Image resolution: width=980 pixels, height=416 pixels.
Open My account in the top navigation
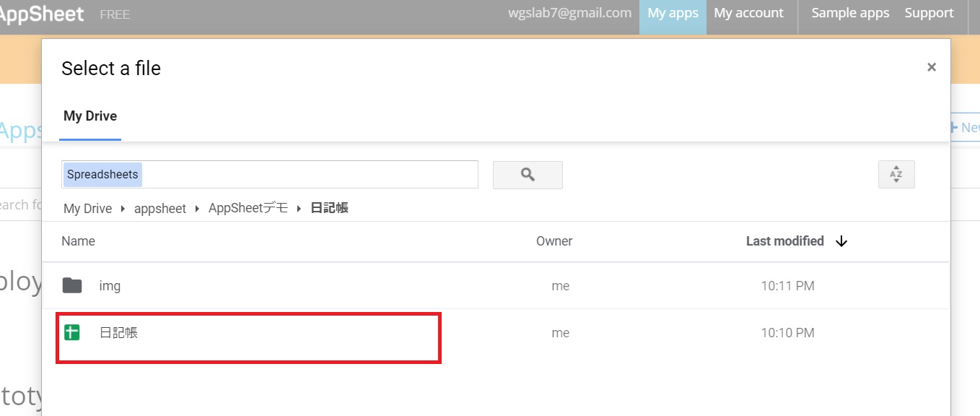coord(748,14)
